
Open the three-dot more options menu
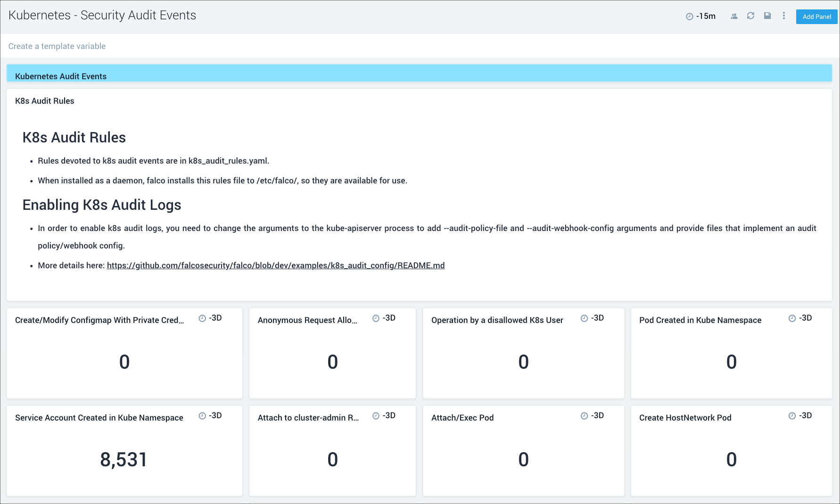pyautogui.click(x=784, y=16)
